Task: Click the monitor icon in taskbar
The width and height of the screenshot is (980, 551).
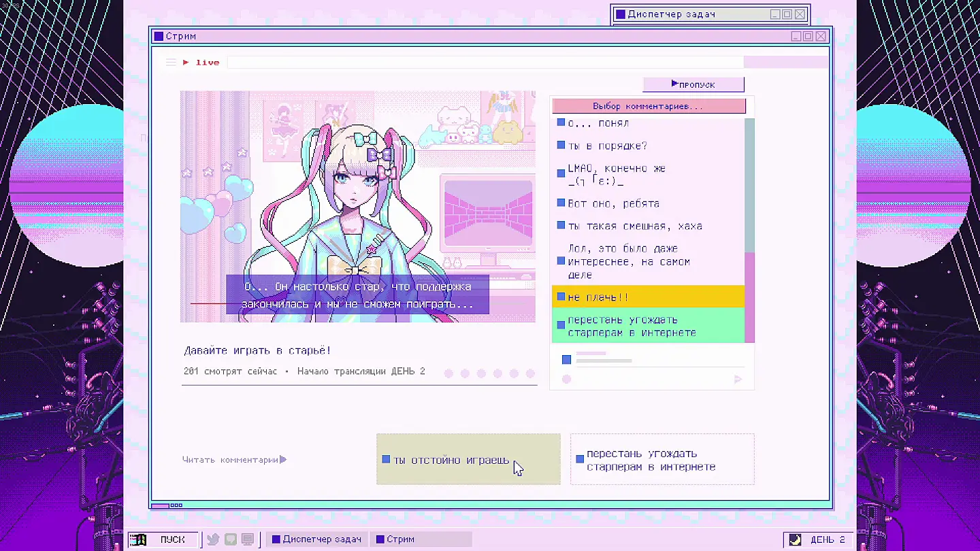Action: (x=248, y=539)
